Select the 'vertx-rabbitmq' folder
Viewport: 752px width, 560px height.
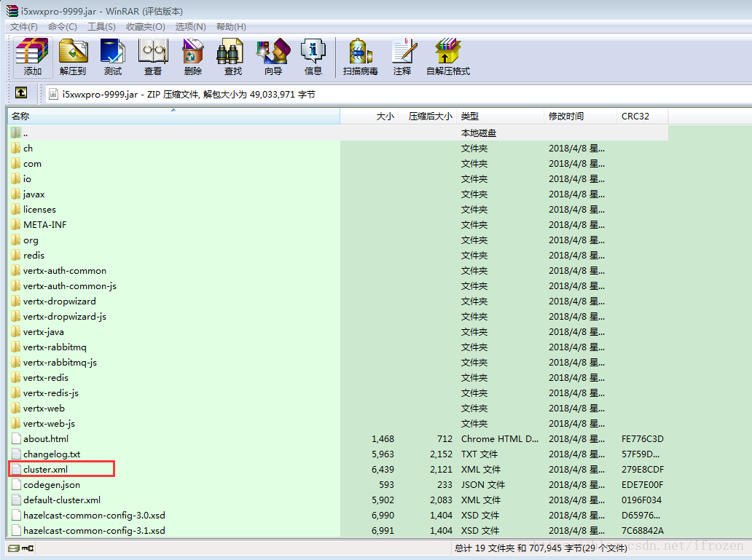pyautogui.click(x=49, y=347)
